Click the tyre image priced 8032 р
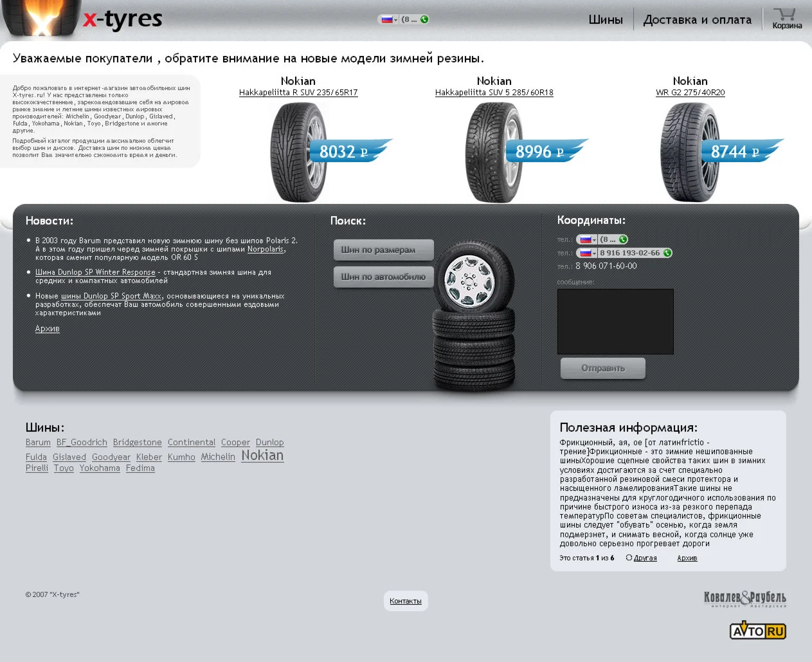 tap(299, 152)
